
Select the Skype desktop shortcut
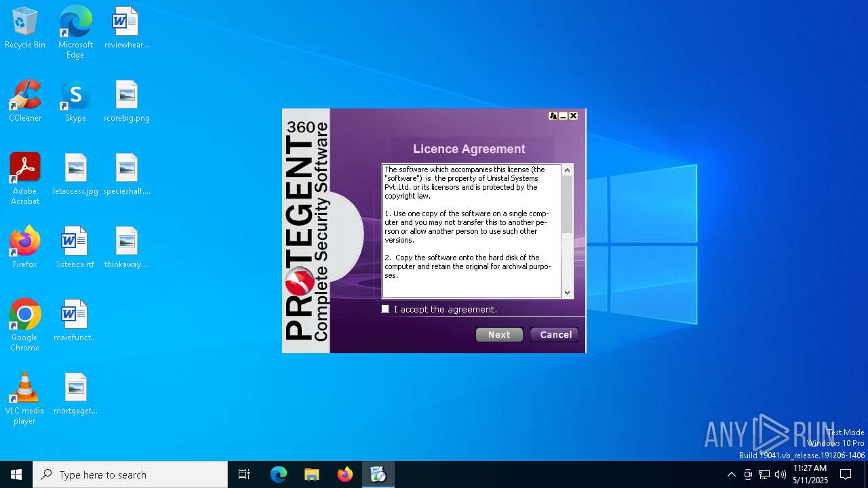(75, 102)
